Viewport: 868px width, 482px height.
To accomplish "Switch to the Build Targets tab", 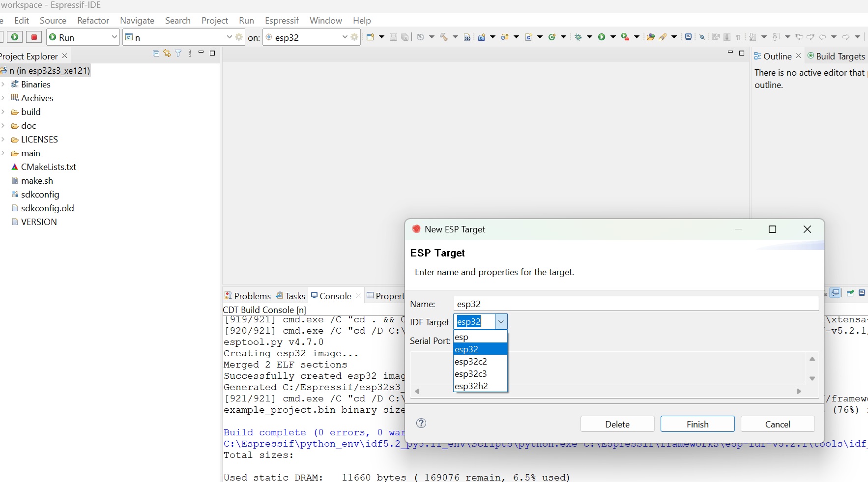I will (836, 56).
